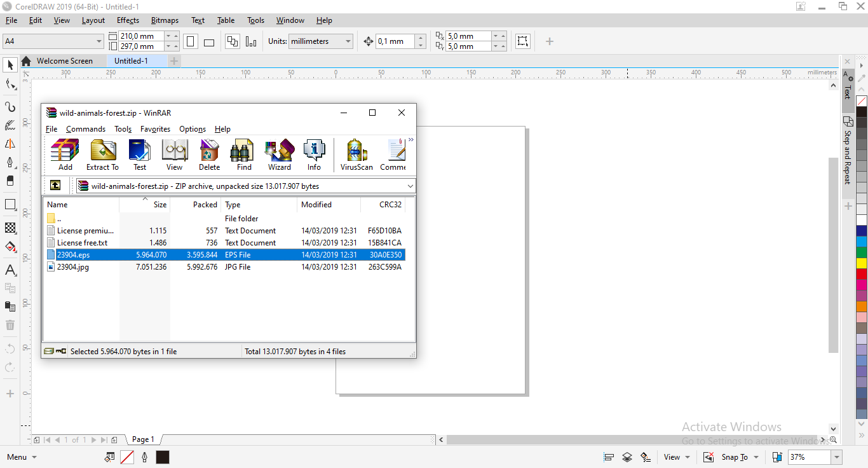Click the Comment icon in WinRAR
The width and height of the screenshot is (868, 468).
pyautogui.click(x=393, y=155)
